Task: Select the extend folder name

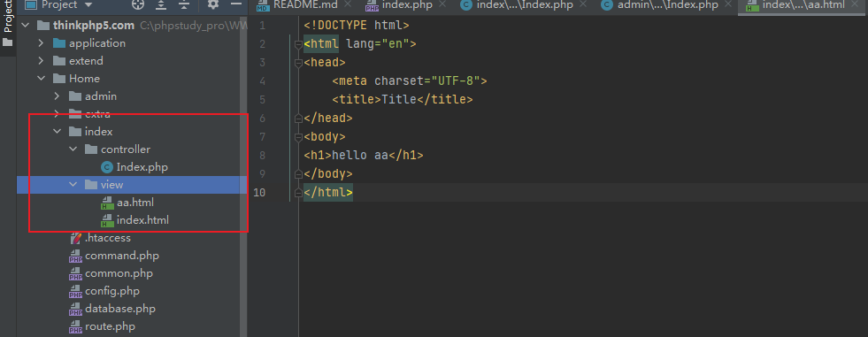Action: point(86,61)
